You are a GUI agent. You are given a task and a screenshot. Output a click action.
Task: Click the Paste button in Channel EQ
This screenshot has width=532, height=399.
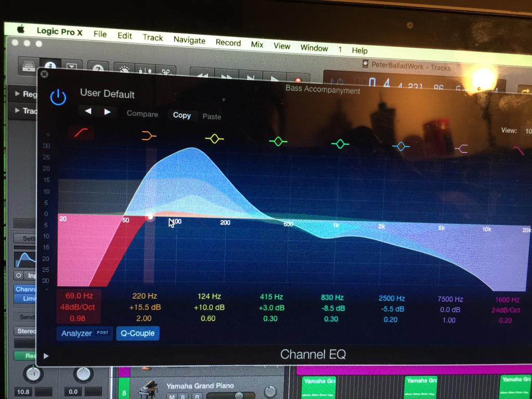coord(212,116)
